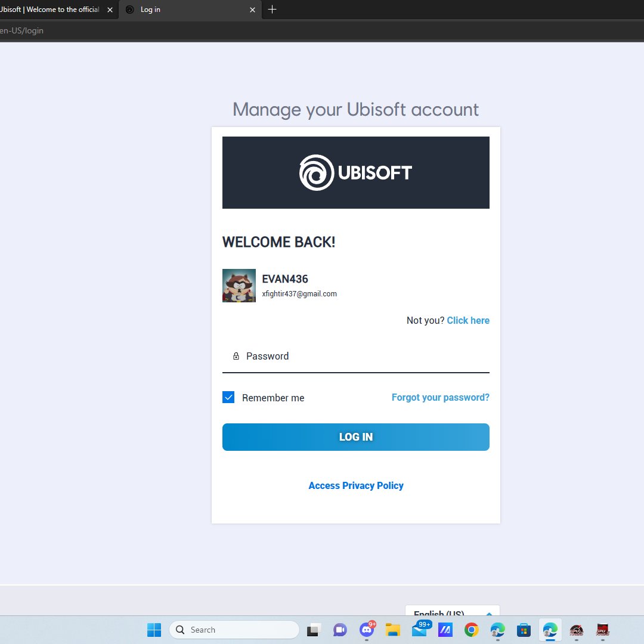Select the Log in browser tab
The height and width of the screenshot is (644, 644).
tap(190, 10)
